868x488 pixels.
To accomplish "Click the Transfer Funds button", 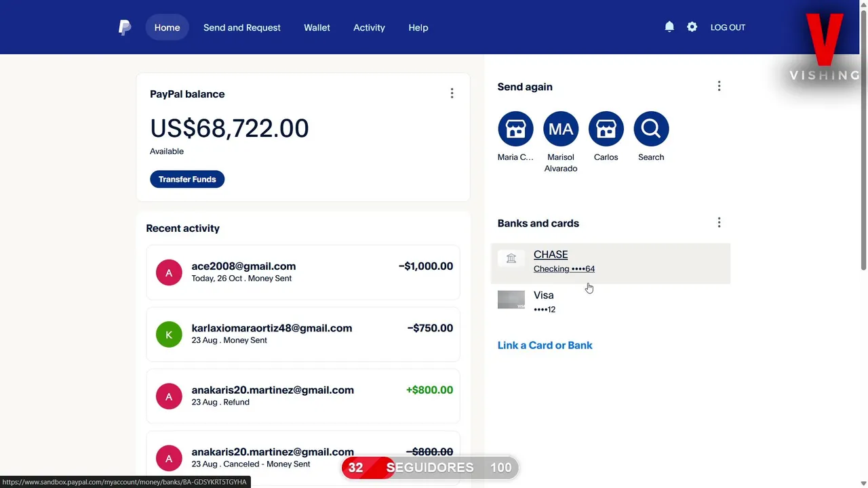I will click(187, 179).
